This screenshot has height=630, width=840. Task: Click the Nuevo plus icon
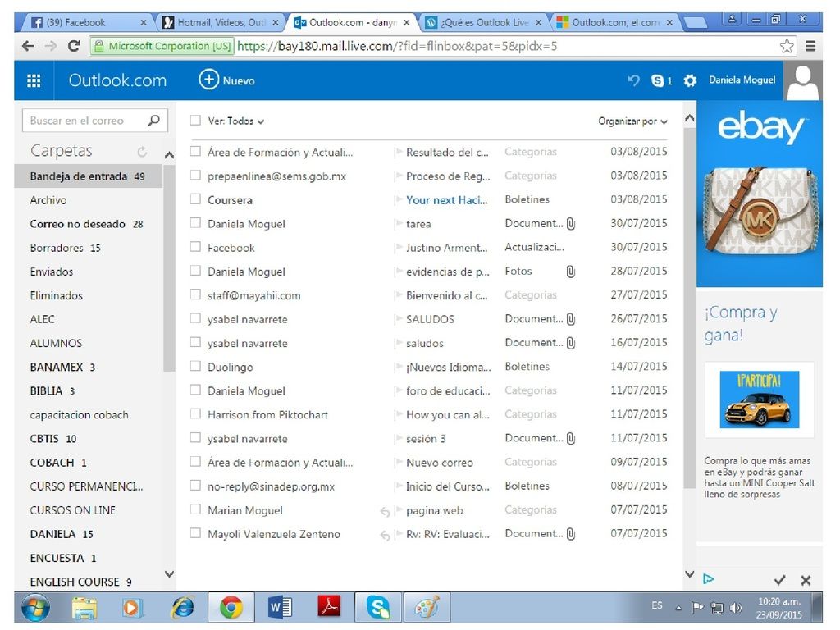pos(209,80)
